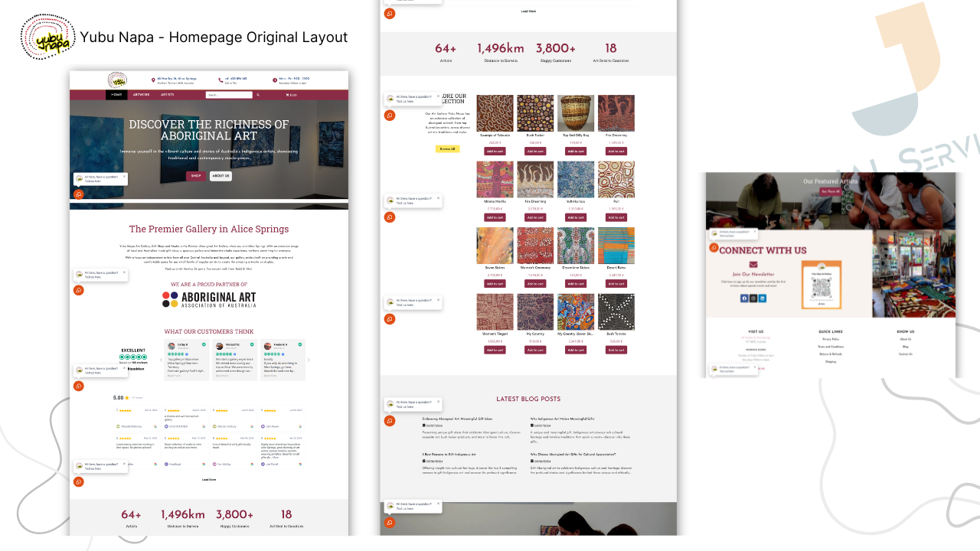Screen dimensions: 980x551
Task: Open the Facebook icon under Join Our Newsletter
Action: coord(743,298)
